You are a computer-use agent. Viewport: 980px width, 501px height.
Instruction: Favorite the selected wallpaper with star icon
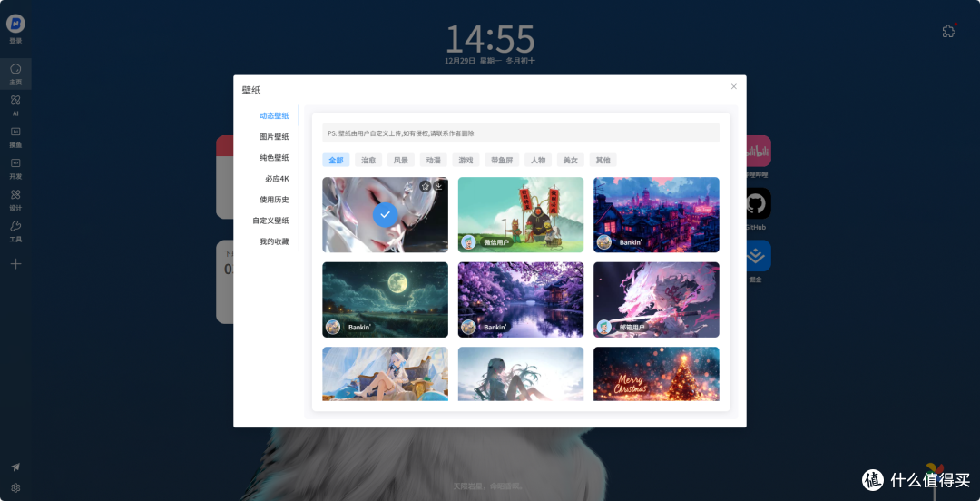425,186
